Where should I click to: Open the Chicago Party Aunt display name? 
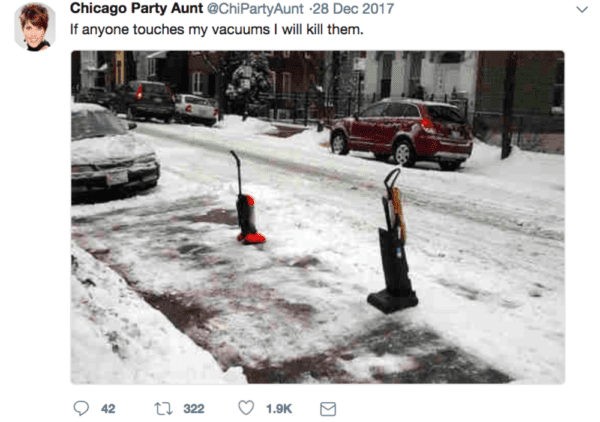[x=136, y=8]
